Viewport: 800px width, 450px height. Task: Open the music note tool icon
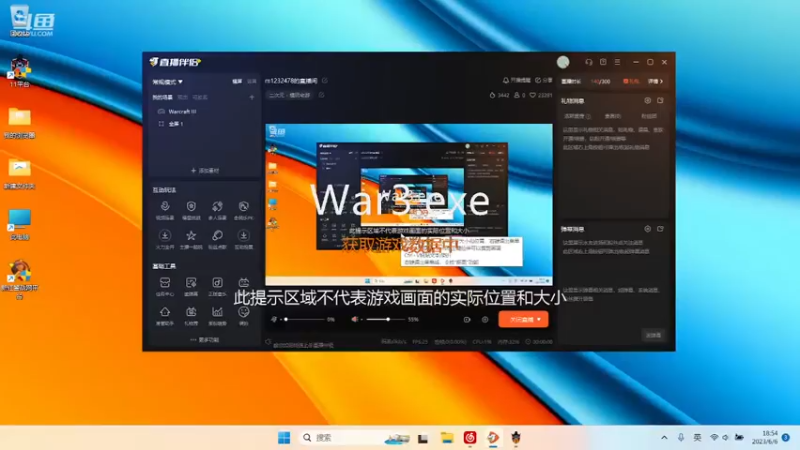pos(217,283)
